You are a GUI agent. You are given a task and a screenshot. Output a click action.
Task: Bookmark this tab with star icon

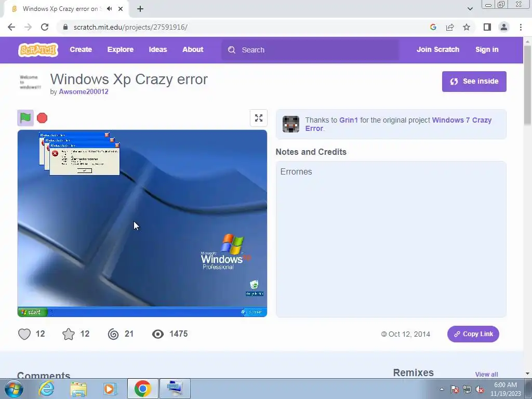point(467,27)
